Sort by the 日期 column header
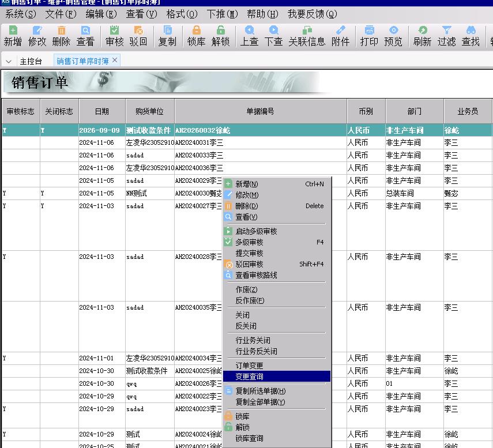493x448 pixels. (102, 111)
